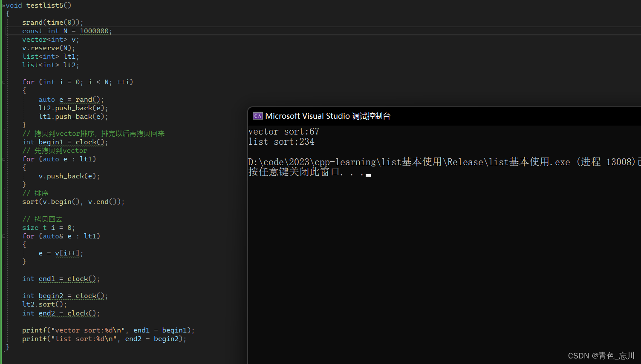Click the 'int begin2 = clock();' line
The width and height of the screenshot is (641, 364).
tap(65, 296)
